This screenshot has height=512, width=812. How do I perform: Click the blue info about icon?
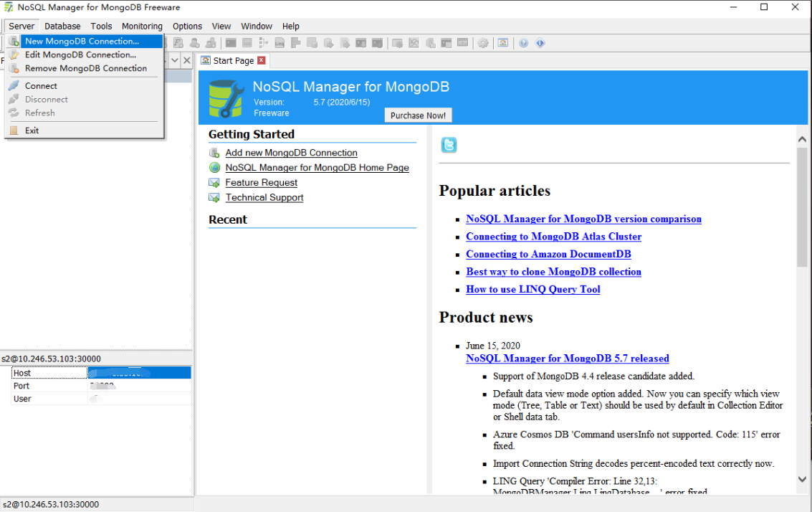540,43
